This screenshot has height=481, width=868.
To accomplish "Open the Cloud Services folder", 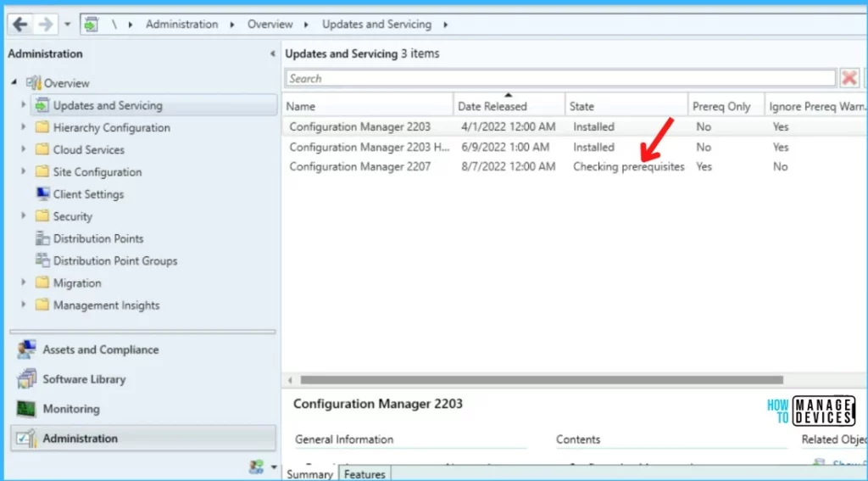I will [88, 149].
